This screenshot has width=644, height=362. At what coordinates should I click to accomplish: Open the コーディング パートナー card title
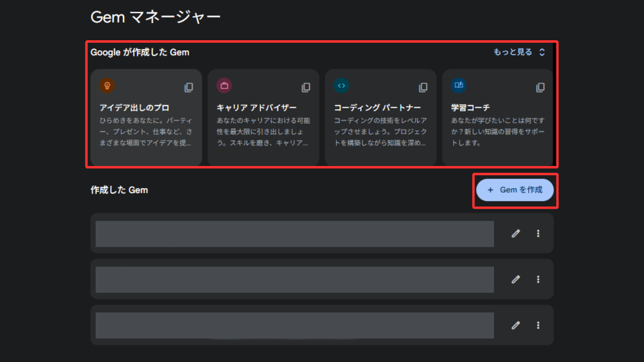tap(377, 108)
